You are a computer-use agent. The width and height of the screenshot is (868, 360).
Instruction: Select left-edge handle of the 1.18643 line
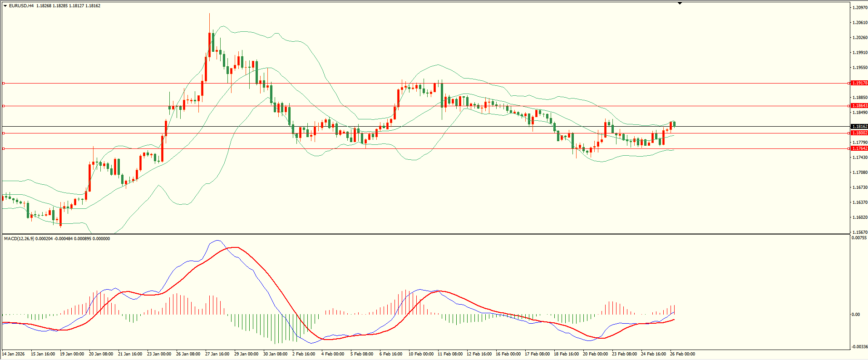[4, 106]
